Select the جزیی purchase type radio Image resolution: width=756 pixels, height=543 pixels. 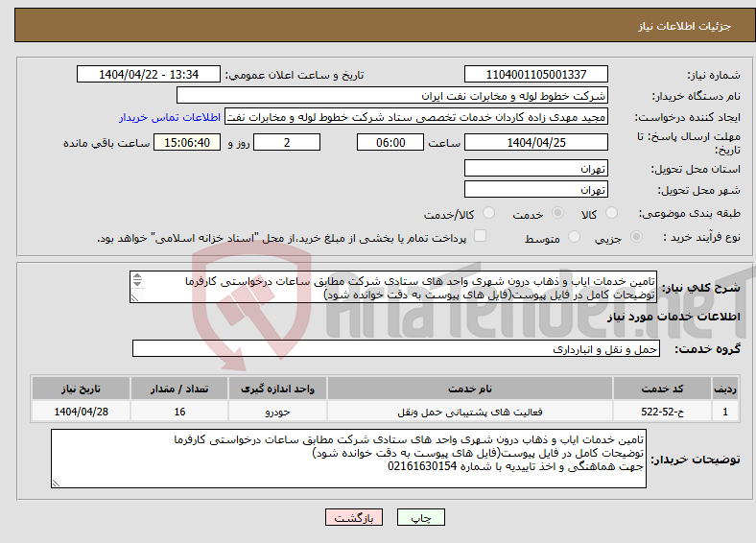pos(636,236)
